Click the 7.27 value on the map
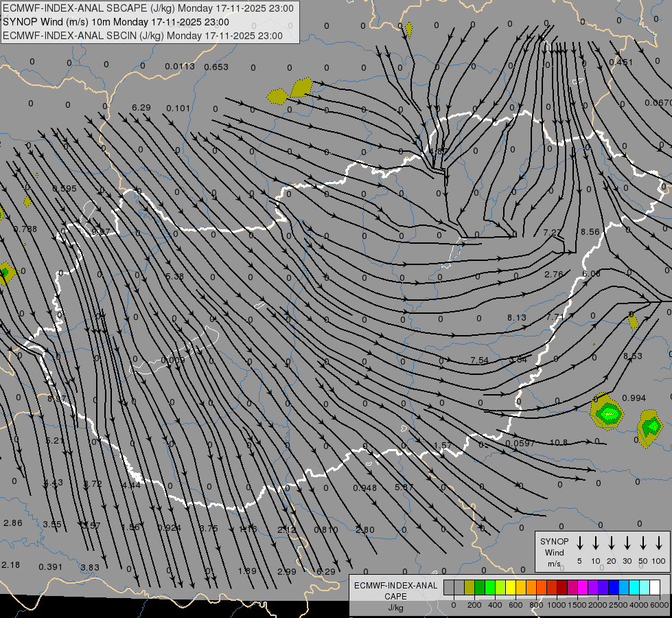This screenshot has width=672, height=618. tap(553, 232)
